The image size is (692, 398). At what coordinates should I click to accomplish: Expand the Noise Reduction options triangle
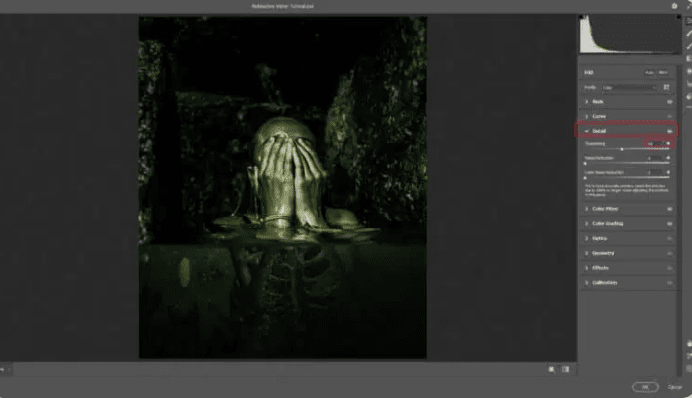pos(668,158)
